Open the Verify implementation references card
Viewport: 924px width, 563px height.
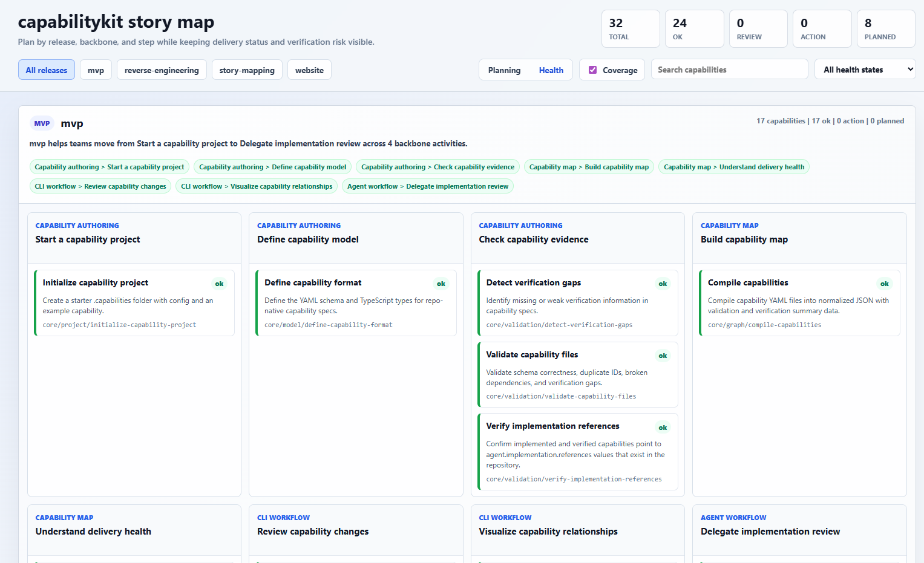pyautogui.click(x=578, y=452)
